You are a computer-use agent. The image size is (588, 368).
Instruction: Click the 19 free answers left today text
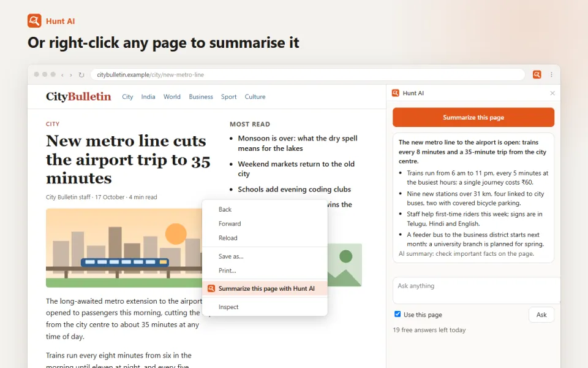tap(429, 330)
